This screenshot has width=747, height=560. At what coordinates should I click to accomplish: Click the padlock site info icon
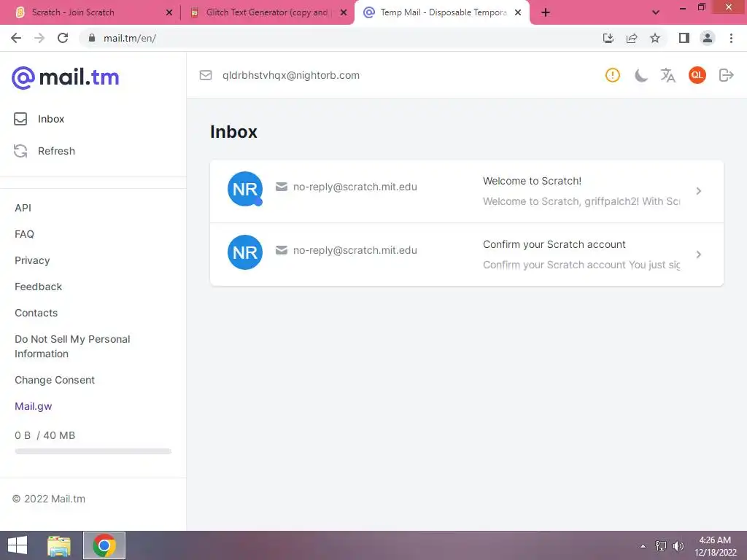pyautogui.click(x=92, y=38)
